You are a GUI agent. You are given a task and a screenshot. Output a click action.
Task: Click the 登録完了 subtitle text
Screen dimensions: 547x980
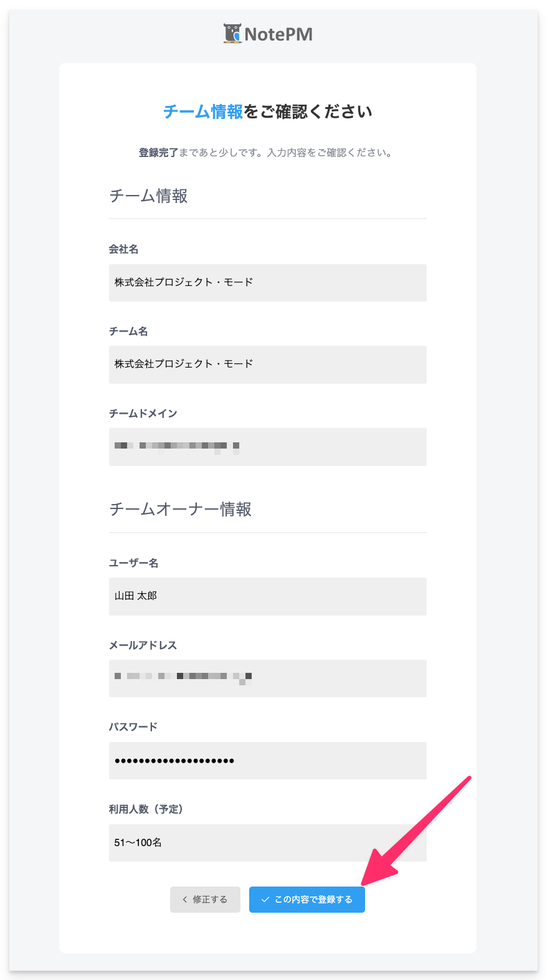pyautogui.click(x=158, y=153)
